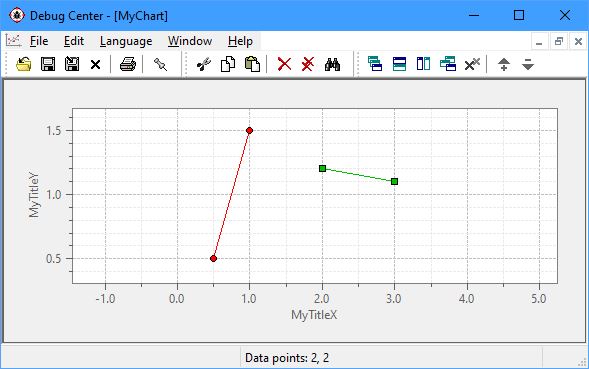Minimize the MyChart child window
Viewport: 589px width, 369px height.
tap(539, 41)
